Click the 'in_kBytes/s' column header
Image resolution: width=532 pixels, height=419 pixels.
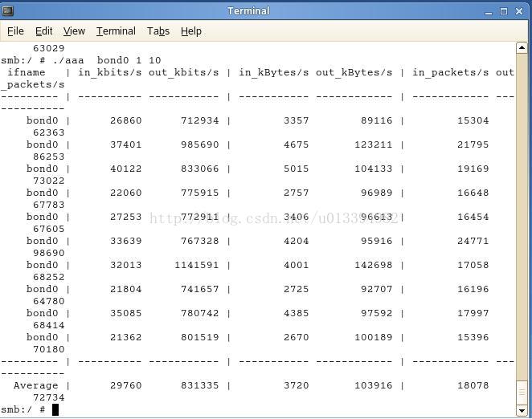coord(274,72)
